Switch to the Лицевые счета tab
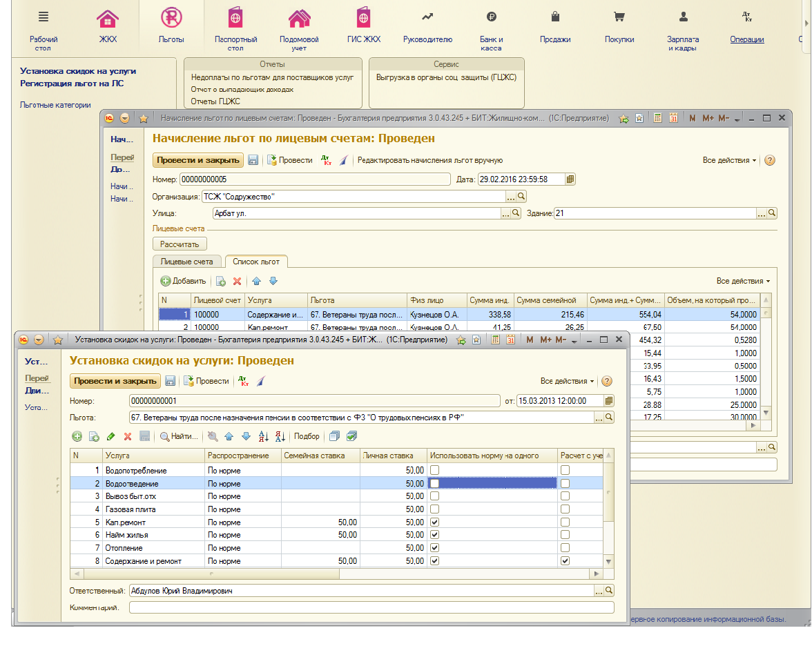The height and width of the screenshot is (646, 812). tap(186, 262)
